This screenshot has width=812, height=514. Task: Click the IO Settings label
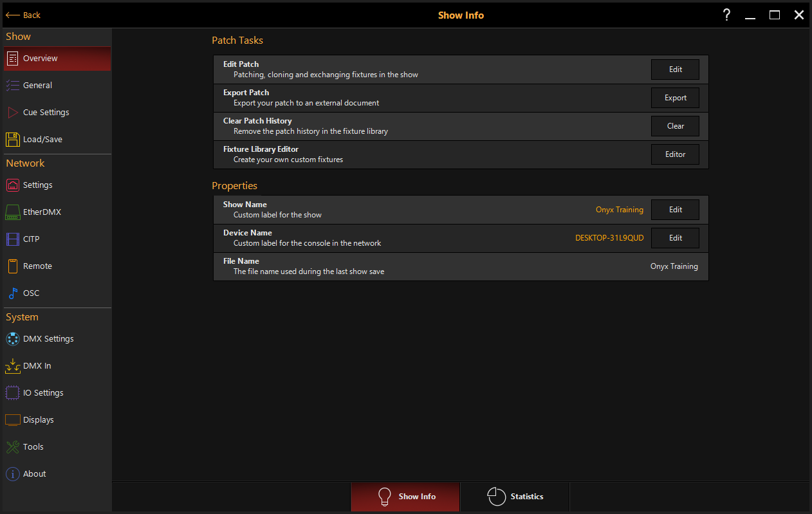click(43, 393)
